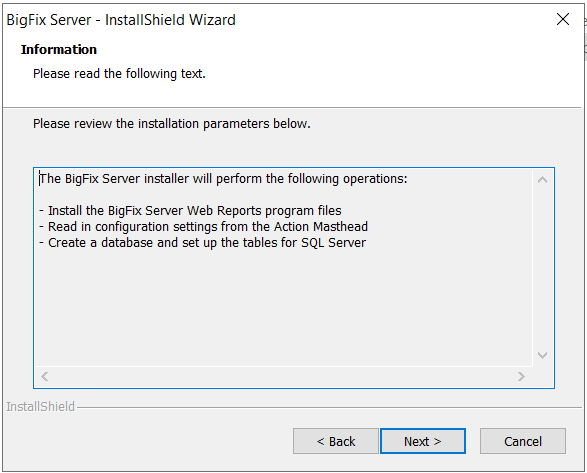Image resolution: width=587 pixels, height=473 pixels.
Task: Click the greyed InstallShield label
Action: coord(40,407)
